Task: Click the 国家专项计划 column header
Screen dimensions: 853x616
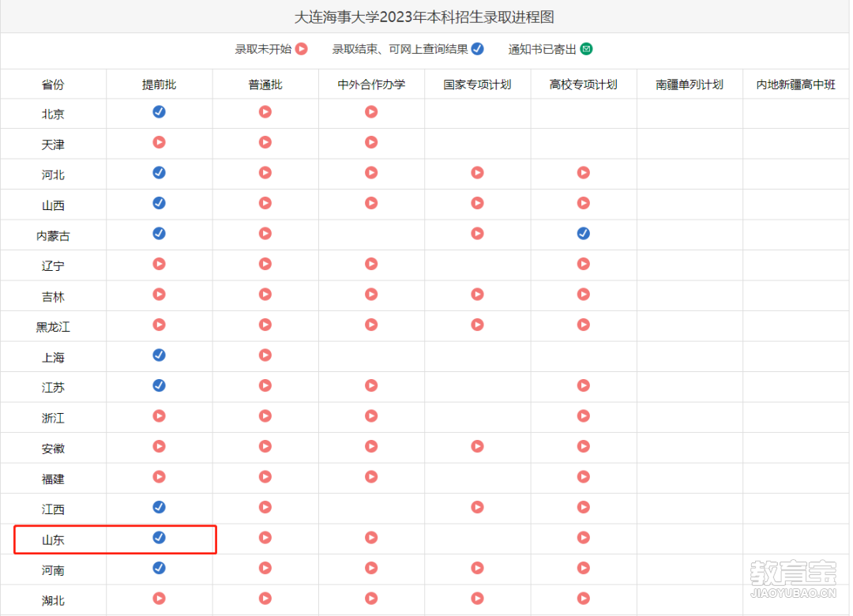Action: point(477,85)
